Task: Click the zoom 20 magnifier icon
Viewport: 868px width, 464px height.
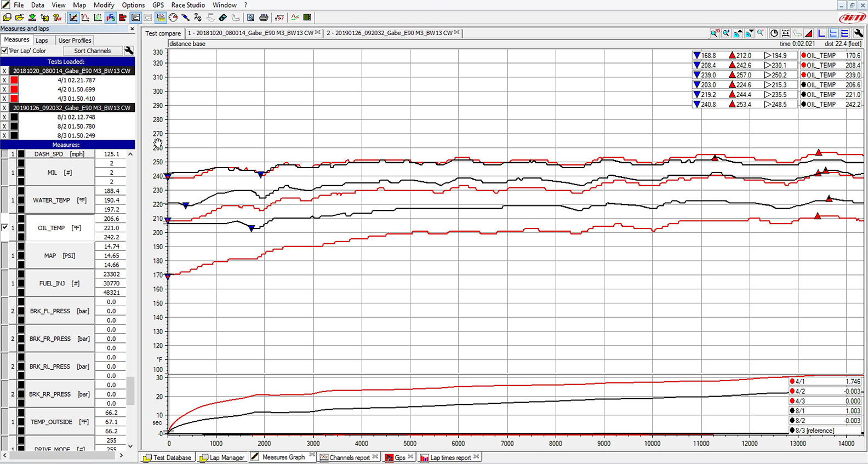Action: pos(715,33)
